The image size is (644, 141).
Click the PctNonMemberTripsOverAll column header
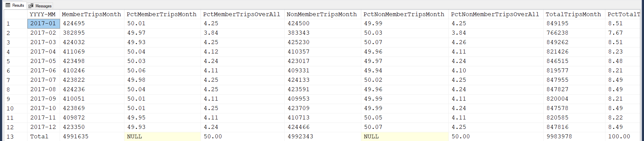click(x=495, y=14)
